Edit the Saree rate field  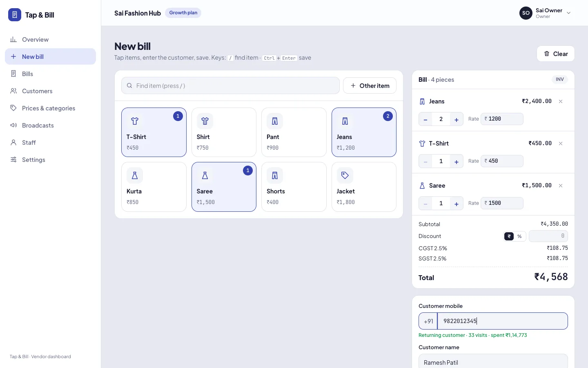pos(502,203)
